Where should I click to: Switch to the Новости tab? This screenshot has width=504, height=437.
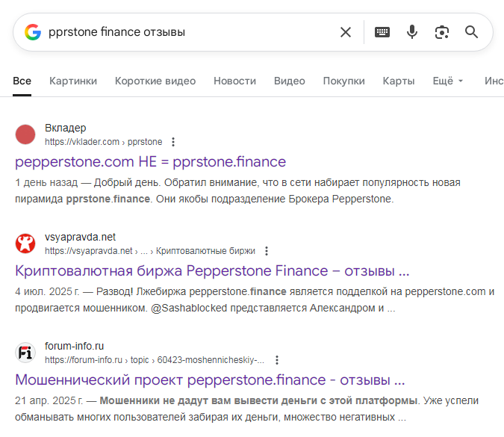[234, 81]
